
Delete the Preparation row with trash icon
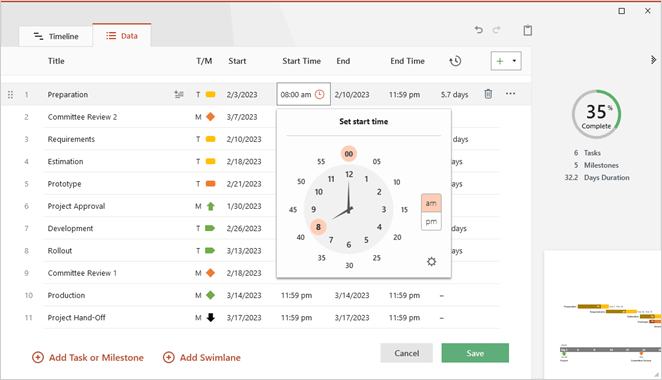[x=488, y=94]
